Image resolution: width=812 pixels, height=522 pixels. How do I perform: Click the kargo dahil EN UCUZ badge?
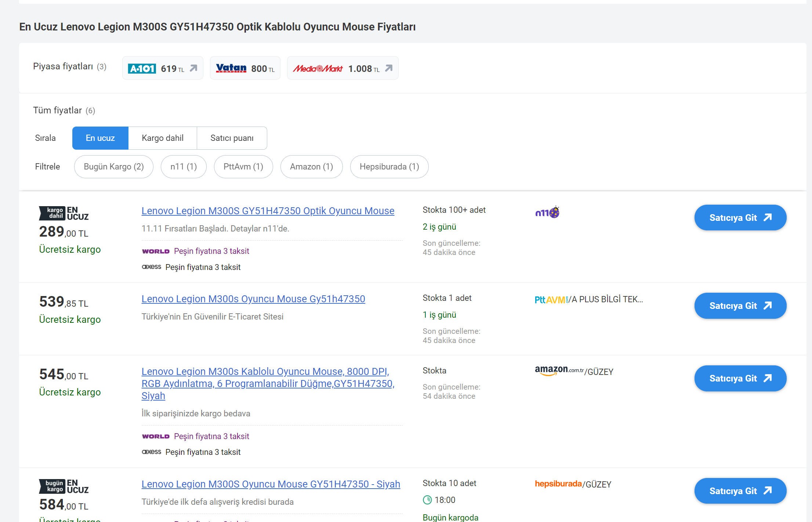click(x=64, y=213)
